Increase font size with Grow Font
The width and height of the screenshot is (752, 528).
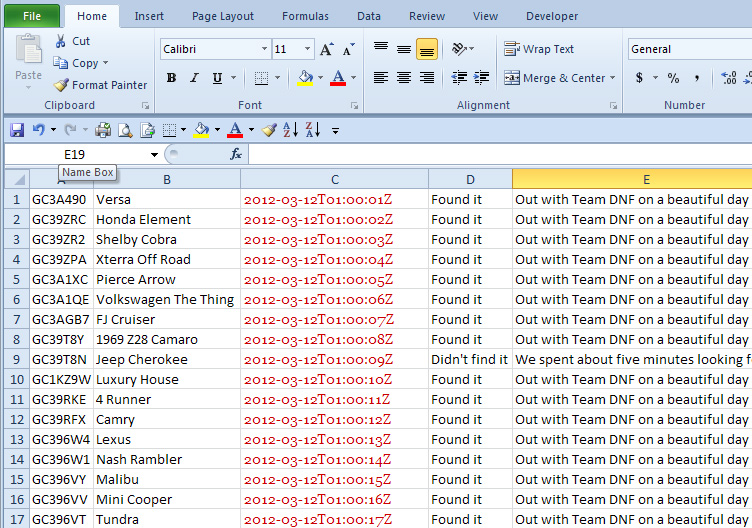[327, 49]
